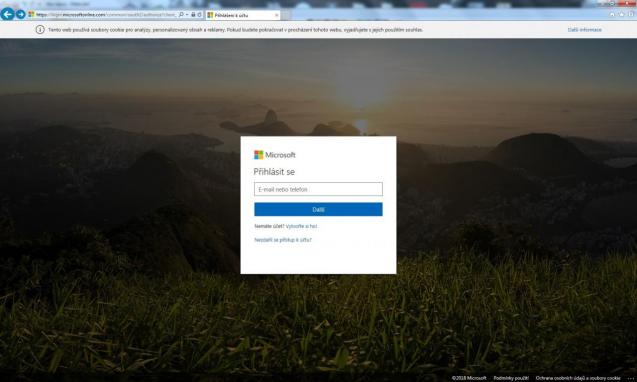Select the Přihlášení k účtu tab
The image size is (637, 382).
point(243,15)
